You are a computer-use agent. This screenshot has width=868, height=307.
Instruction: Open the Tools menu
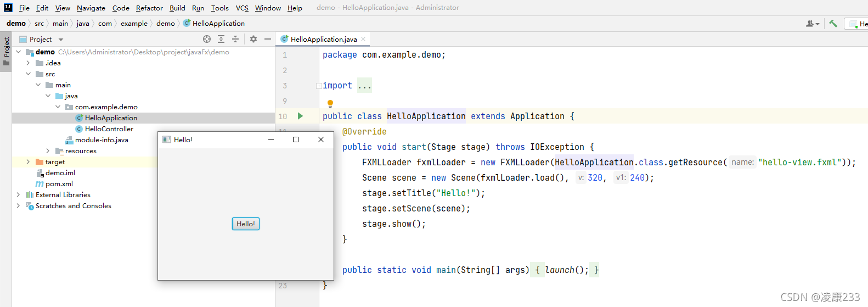[x=220, y=8]
